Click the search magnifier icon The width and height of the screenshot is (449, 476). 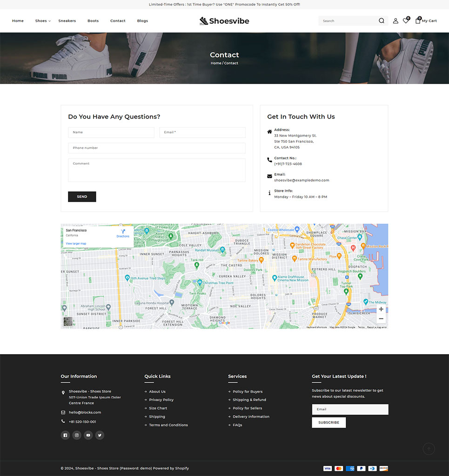pos(382,21)
